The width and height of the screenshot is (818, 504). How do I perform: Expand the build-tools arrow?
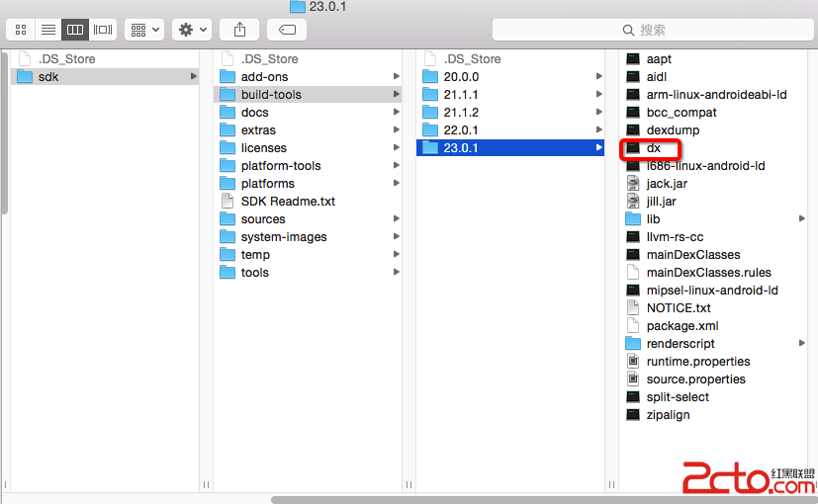pos(397,94)
